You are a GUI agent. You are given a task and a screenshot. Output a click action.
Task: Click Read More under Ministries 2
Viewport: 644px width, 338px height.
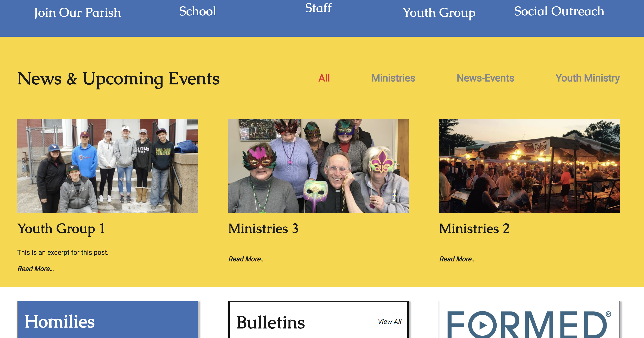[x=458, y=259]
